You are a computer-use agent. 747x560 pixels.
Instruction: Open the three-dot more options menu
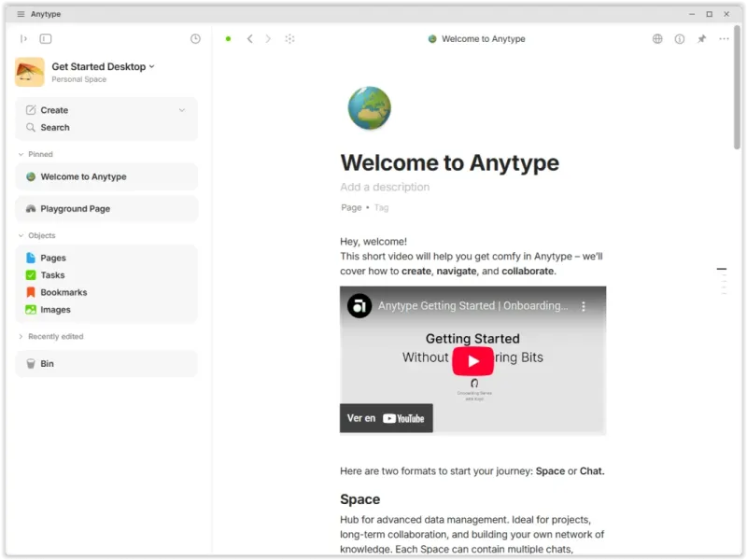[725, 38]
